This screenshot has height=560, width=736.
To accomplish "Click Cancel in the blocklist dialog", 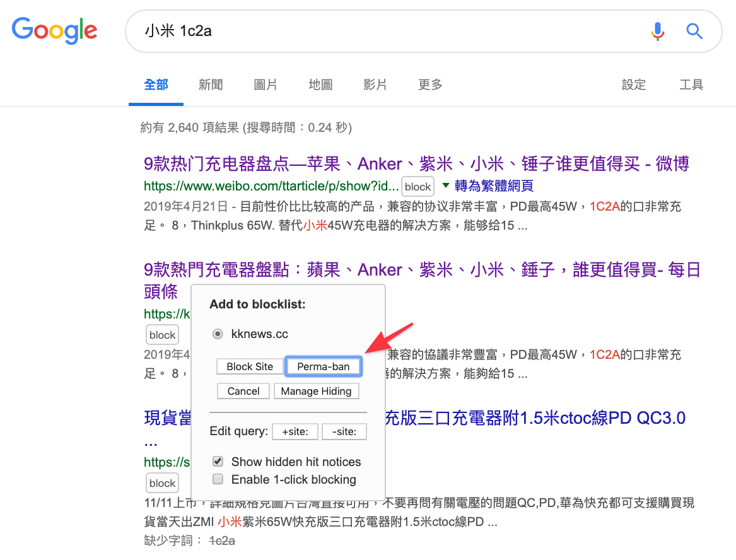I will 243,391.
